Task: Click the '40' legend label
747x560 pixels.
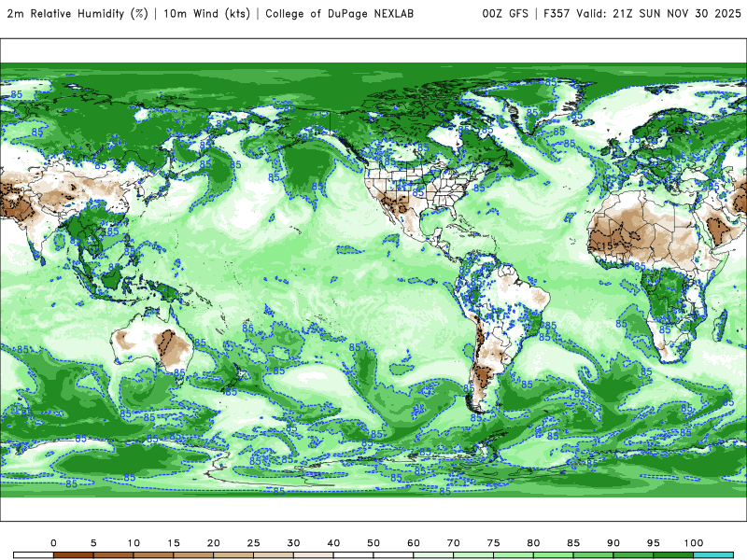Action: (333, 543)
